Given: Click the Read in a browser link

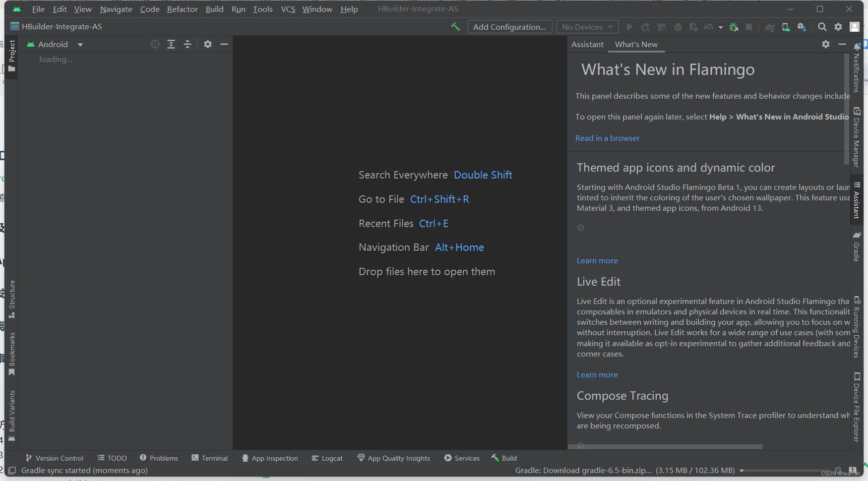Looking at the screenshot, I should [x=607, y=138].
